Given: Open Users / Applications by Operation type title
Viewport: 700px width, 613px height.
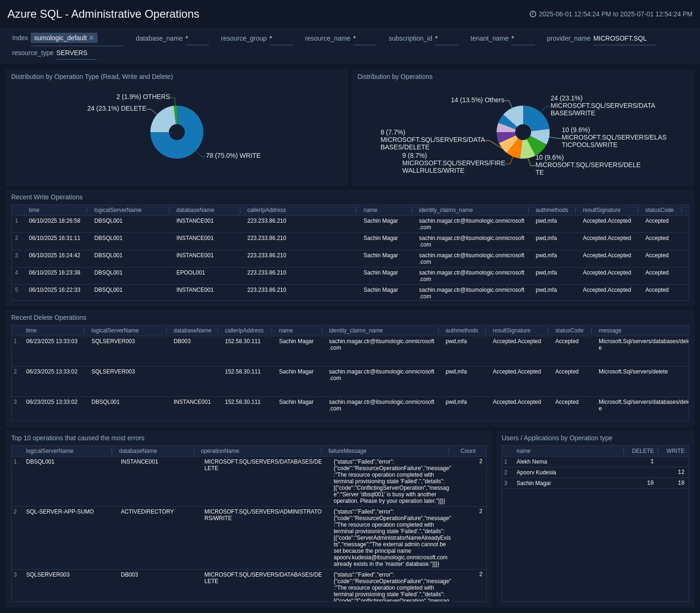Looking at the screenshot, I should coord(557,438).
